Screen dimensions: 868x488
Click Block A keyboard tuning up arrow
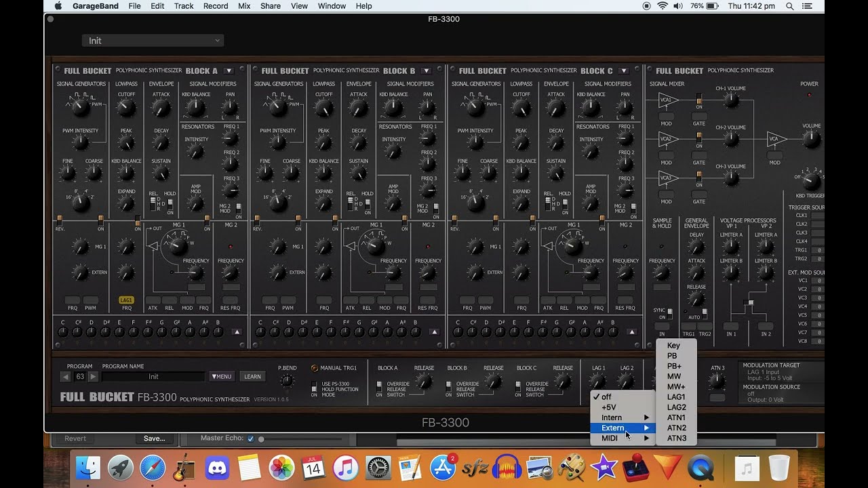click(237, 332)
